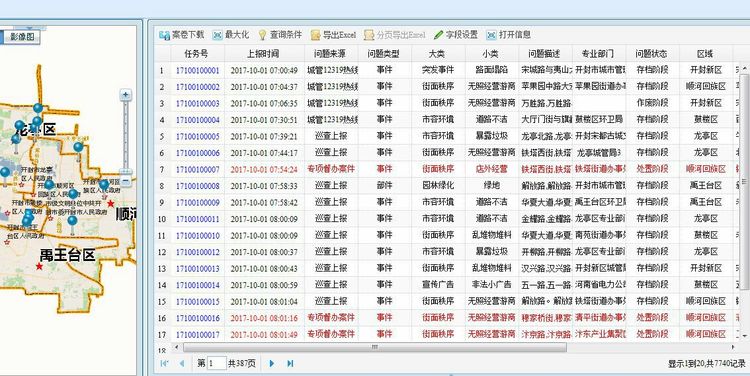Open 查询条件 query conditions
The height and width of the screenshot is (376, 750).
(x=280, y=34)
